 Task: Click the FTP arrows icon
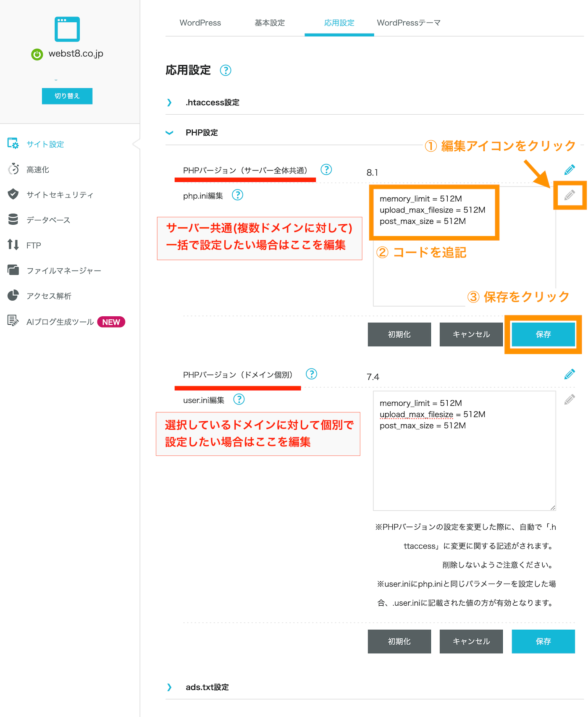pos(13,244)
